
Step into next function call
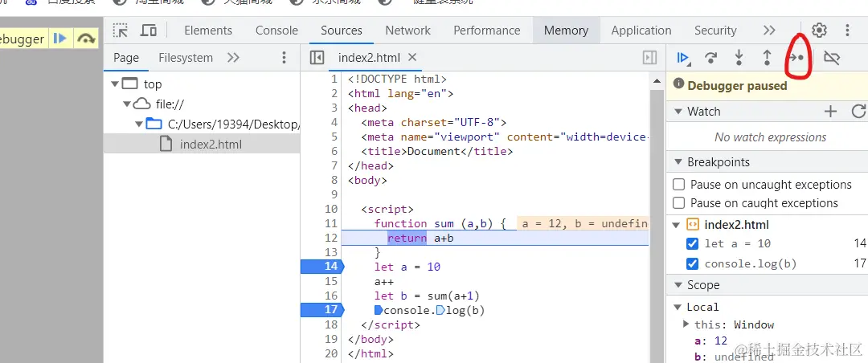pyautogui.click(x=739, y=57)
